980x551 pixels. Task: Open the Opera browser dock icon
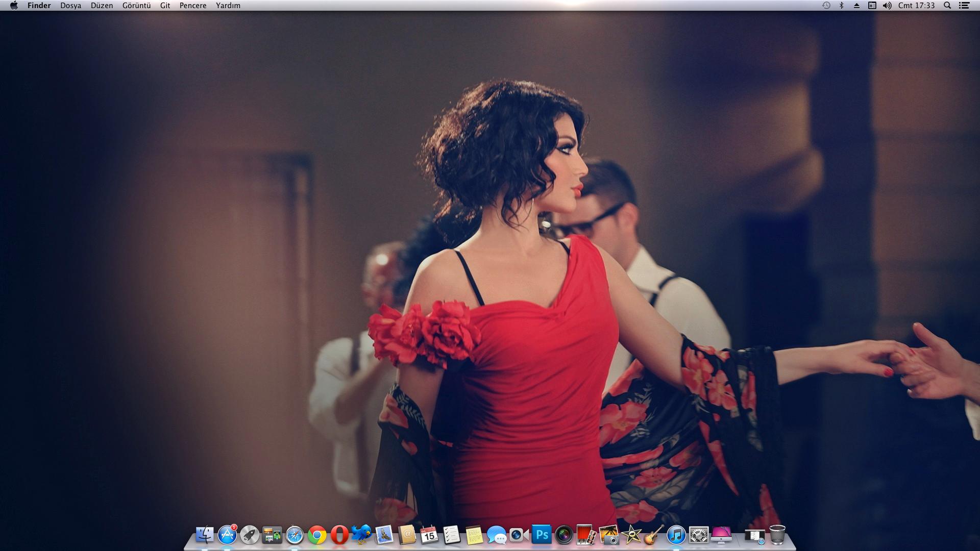(339, 535)
